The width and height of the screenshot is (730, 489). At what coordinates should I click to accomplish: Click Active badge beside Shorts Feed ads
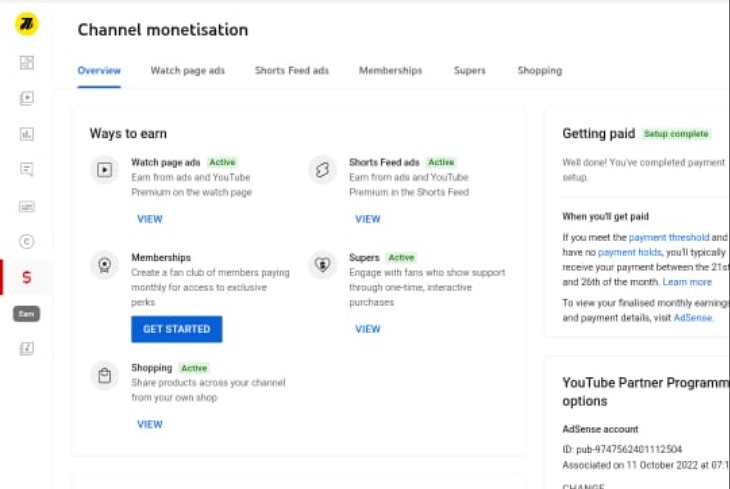[441, 162]
